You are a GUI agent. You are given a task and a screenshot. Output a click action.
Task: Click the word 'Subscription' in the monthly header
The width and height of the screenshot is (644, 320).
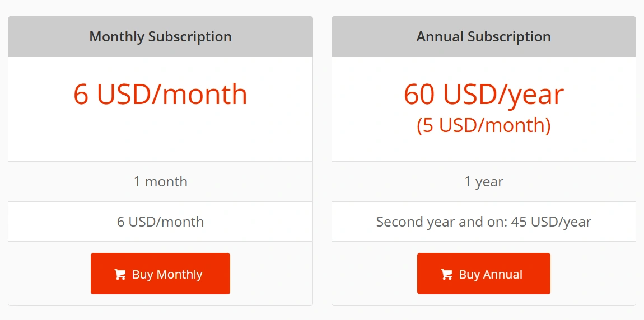(190, 37)
